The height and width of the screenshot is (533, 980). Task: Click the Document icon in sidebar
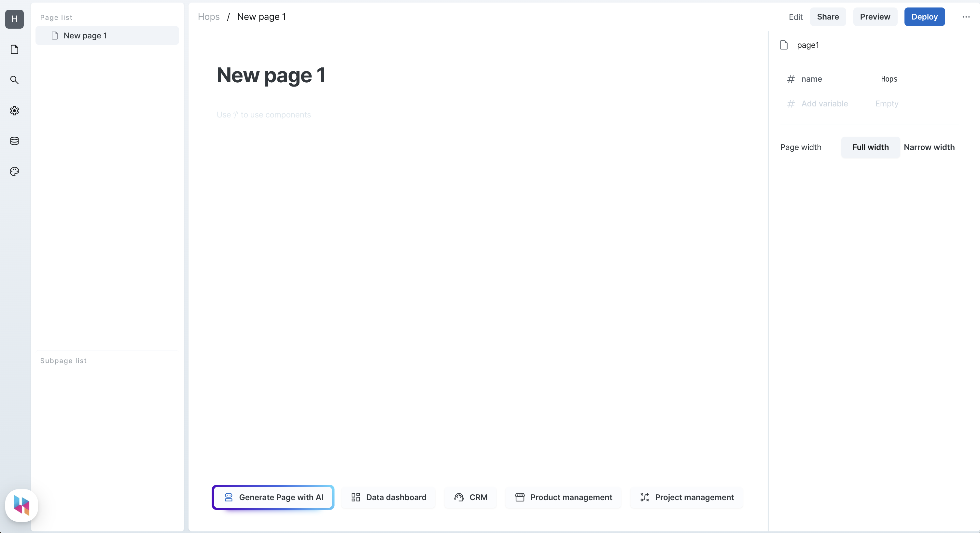14,49
